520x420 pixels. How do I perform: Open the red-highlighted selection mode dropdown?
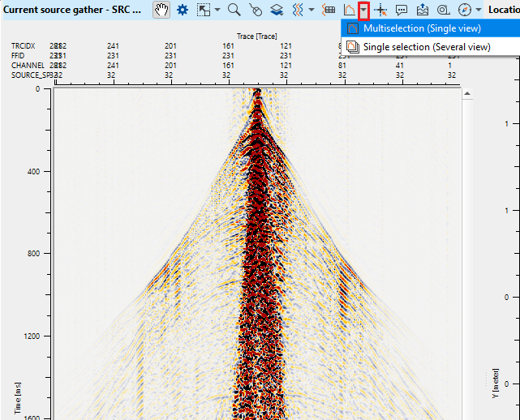364,10
